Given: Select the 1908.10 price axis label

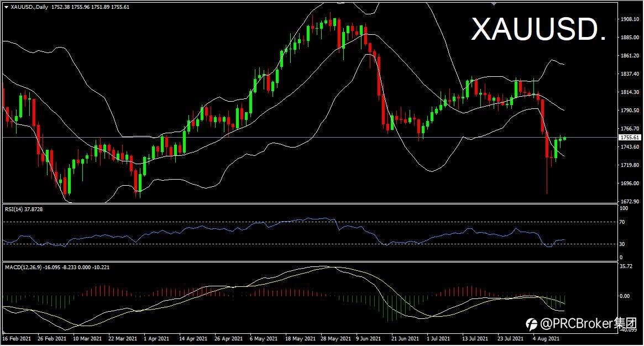Looking at the screenshot, I should (630, 19).
